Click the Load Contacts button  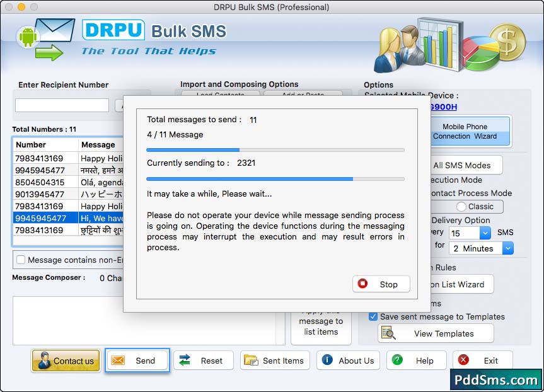point(220,94)
